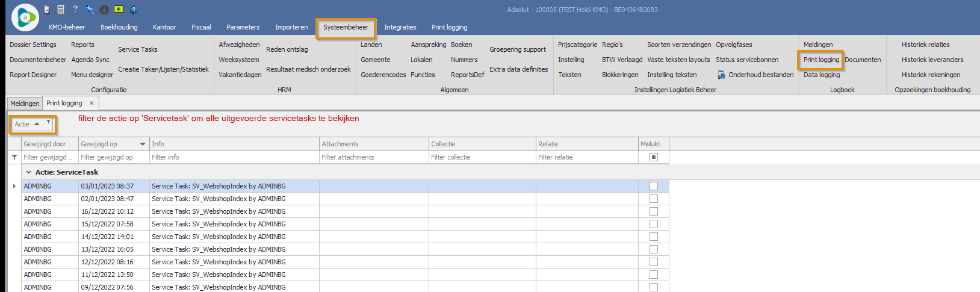Open Data logging in the Logboek group
980x292 pixels.
pos(821,75)
